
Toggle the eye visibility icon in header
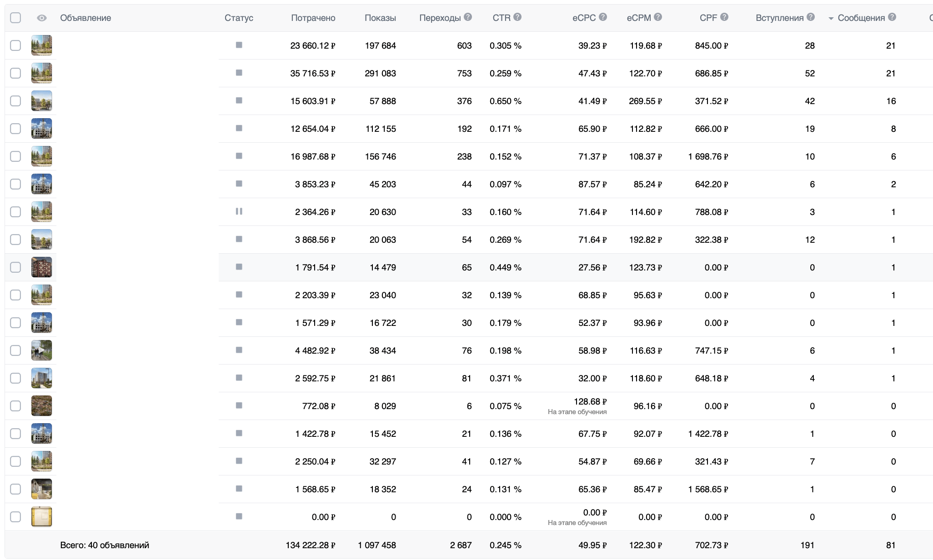click(x=42, y=18)
